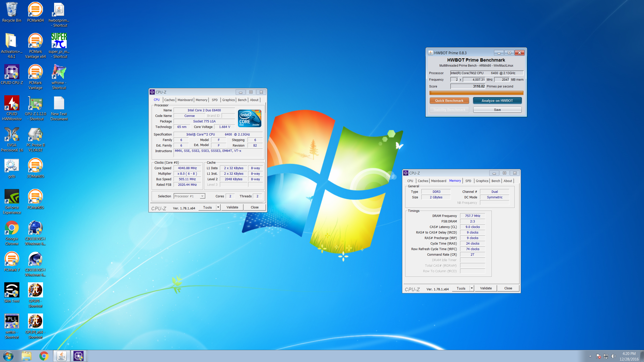Screen dimensions: 644x362
Task: Click the Score field showing 3110.02
Action: [468, 86]
